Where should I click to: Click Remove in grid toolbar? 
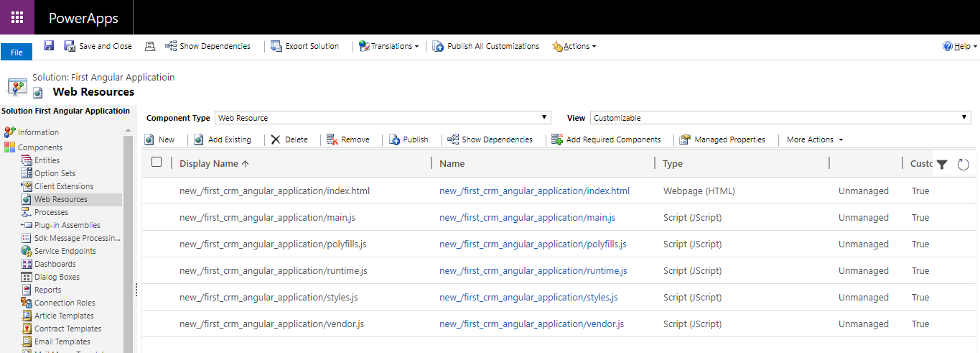coord(348,139)
